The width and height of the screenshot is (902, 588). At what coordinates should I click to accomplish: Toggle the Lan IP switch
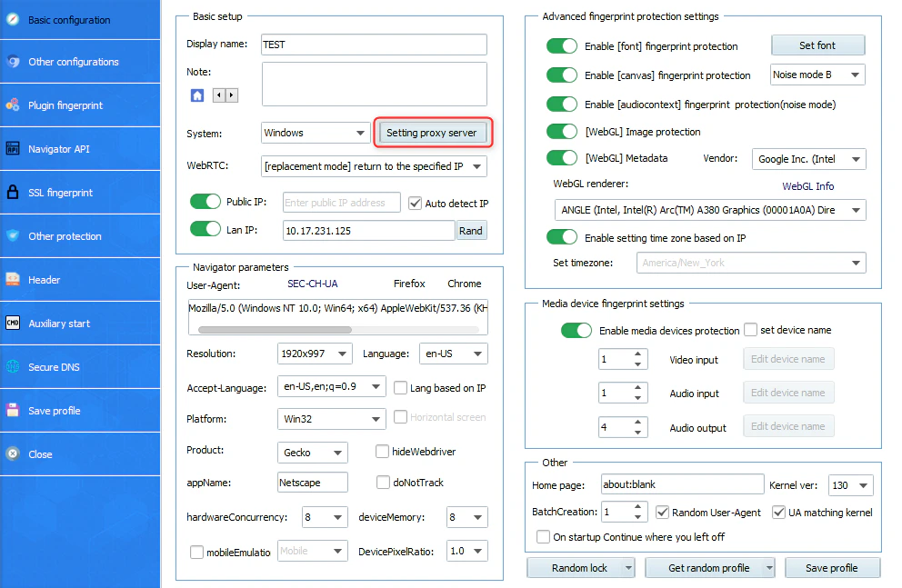click(205, 229)
